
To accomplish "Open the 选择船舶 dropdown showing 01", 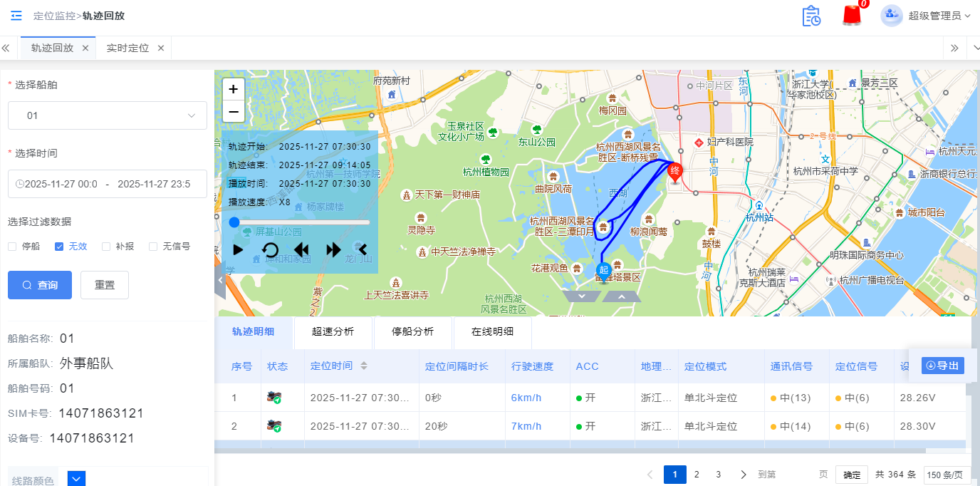I will click(108, 115).
